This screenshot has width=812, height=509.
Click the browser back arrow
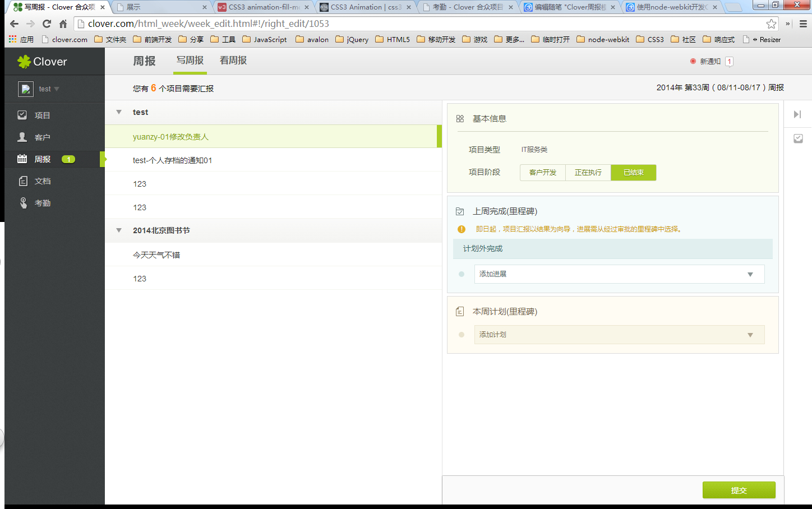click(15, 24)
